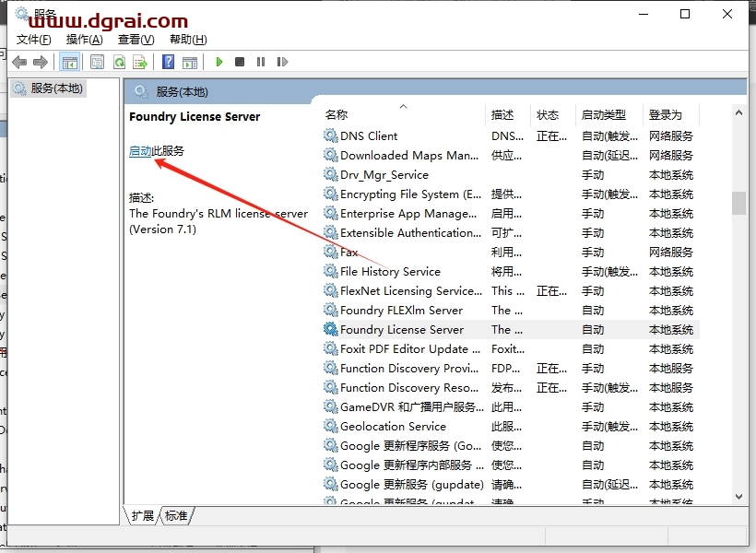Click the Restart service toolbar icon
This screenshot has width=756, height=553.
(282, 62)
